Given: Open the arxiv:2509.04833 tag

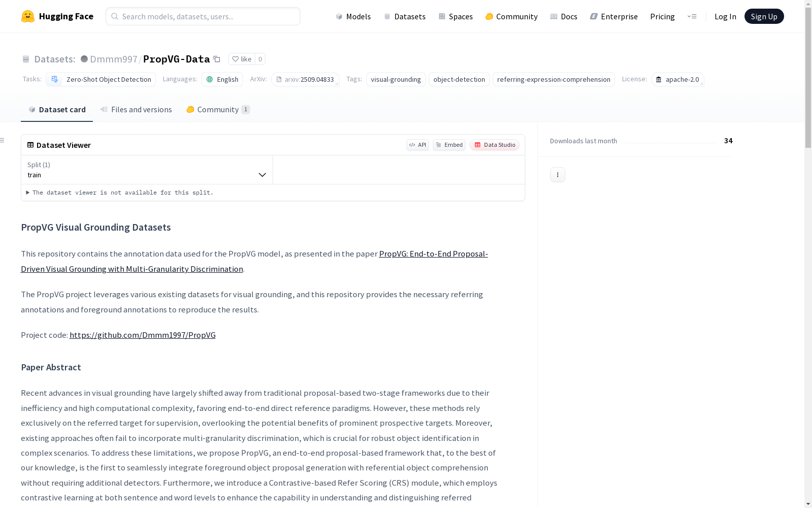Looking at the screenshot, I should click(x=305, y=79).
